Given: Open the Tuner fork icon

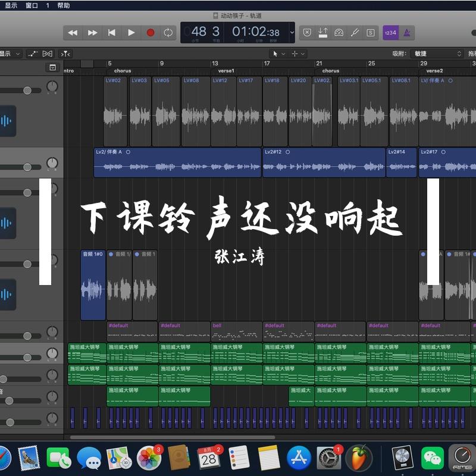Looking at the screenshot, I should pyautogui.click(x=355, y=33).
